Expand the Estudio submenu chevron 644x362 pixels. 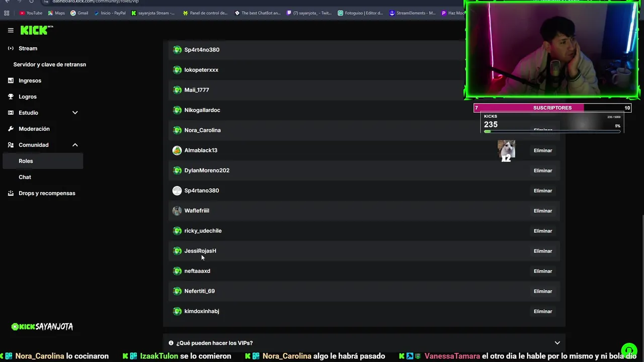[75, 113]
